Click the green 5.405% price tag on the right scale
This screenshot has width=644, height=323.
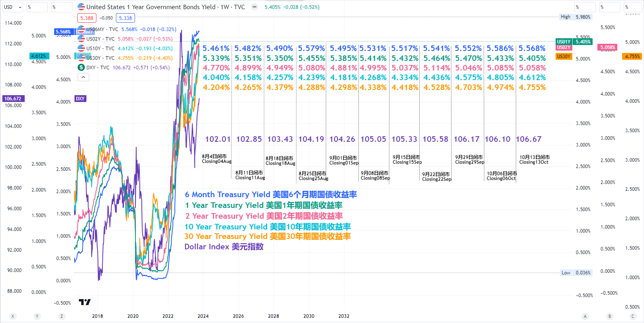(583, 42)
